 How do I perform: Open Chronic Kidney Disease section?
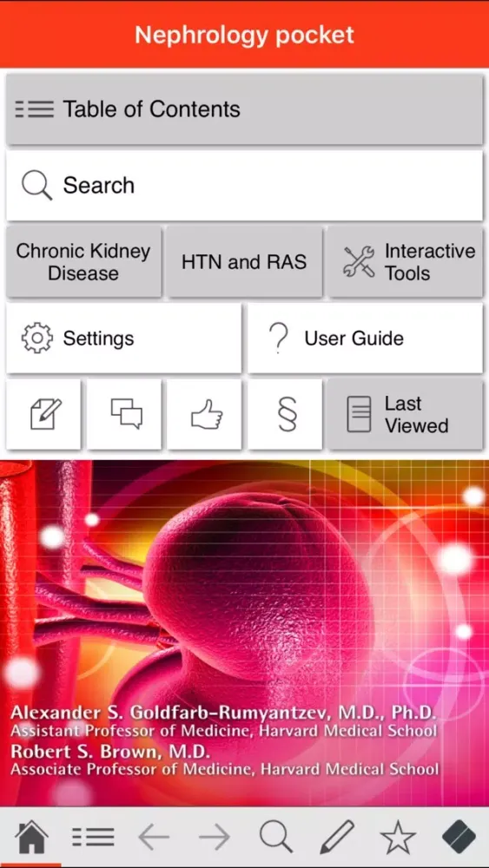point(83,262)
